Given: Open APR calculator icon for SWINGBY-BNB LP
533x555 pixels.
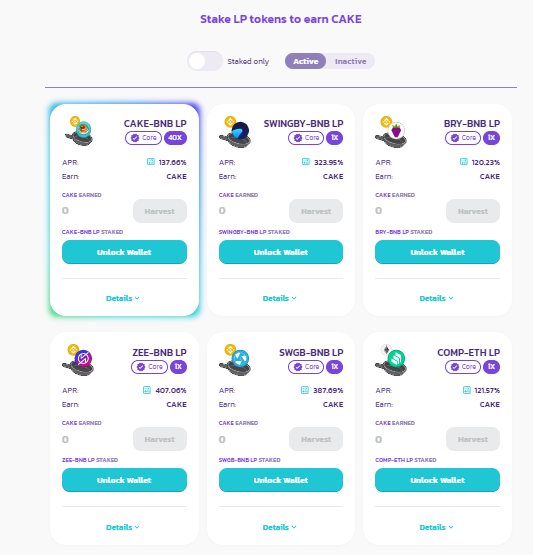Looking at the screenshot, I should (306, 162).
